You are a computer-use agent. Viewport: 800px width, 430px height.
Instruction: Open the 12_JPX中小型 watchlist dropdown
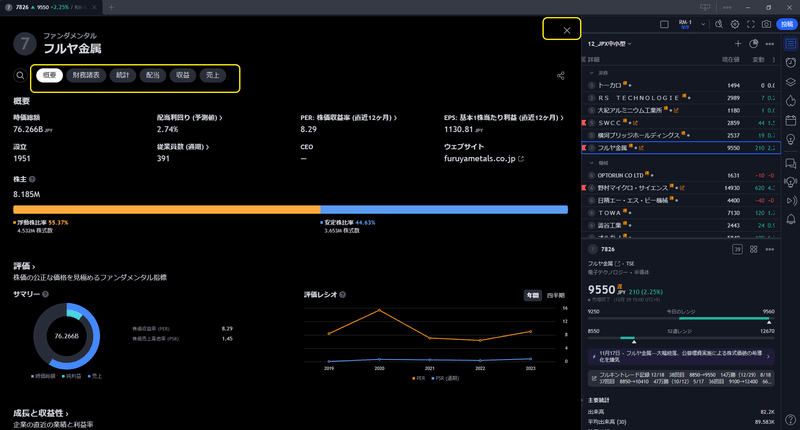(x=610, y=44)
